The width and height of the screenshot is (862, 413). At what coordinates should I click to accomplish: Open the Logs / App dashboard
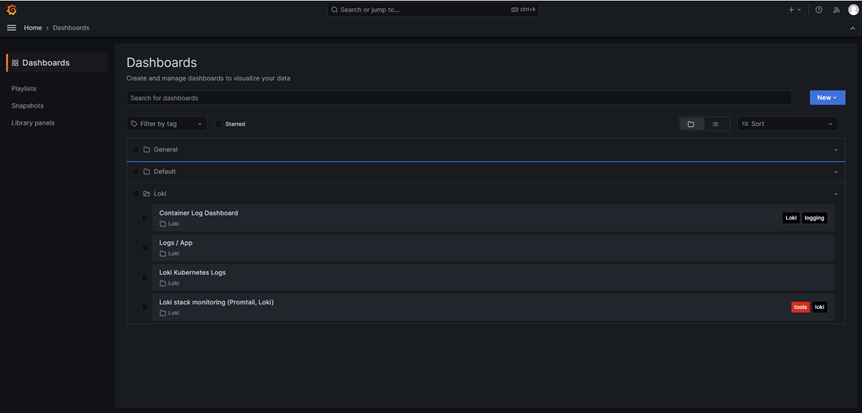176,243
